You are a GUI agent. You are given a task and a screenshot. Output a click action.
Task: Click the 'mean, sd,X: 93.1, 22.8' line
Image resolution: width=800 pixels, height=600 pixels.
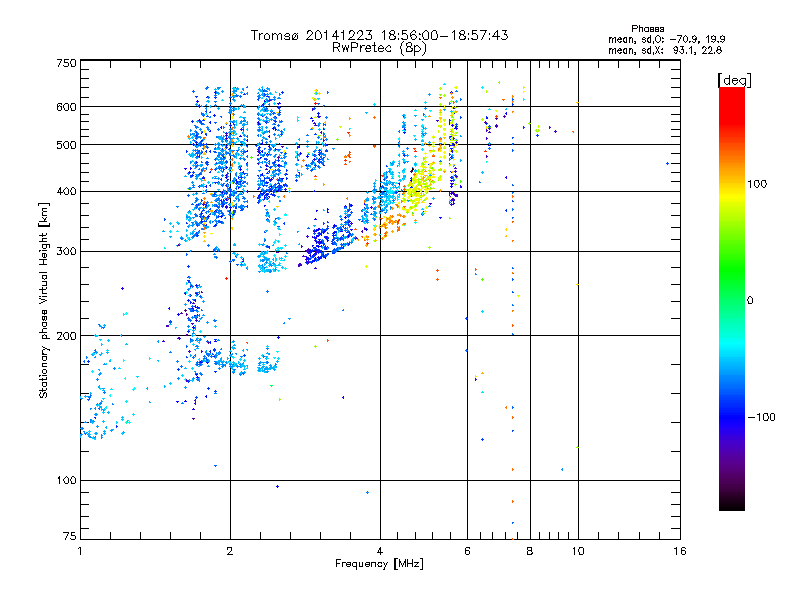665,50
